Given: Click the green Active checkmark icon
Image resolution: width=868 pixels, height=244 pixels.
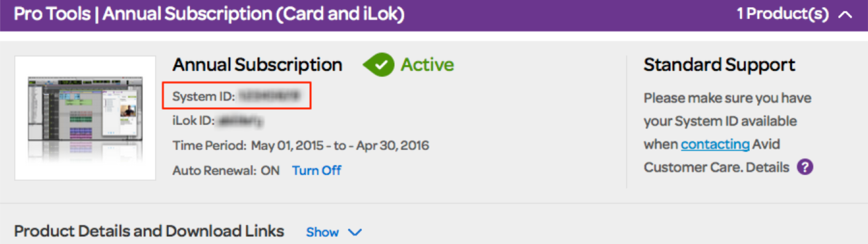Looking at the screenshot, I should click(380, 65).
